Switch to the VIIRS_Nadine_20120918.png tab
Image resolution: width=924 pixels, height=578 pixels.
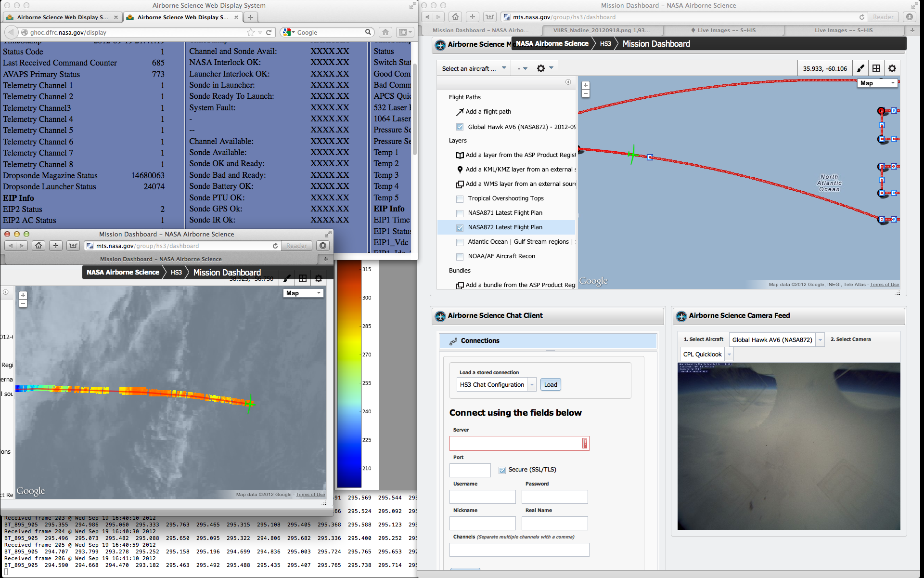click(602, 30)
